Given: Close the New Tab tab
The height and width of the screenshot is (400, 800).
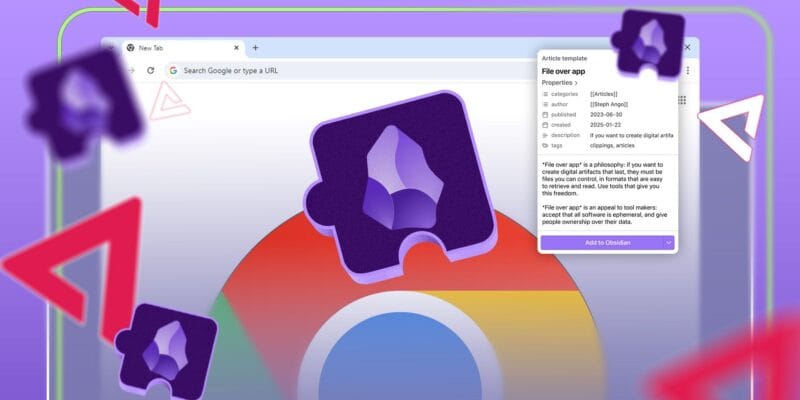Looking at the screenshot, I should click(236, 48).
